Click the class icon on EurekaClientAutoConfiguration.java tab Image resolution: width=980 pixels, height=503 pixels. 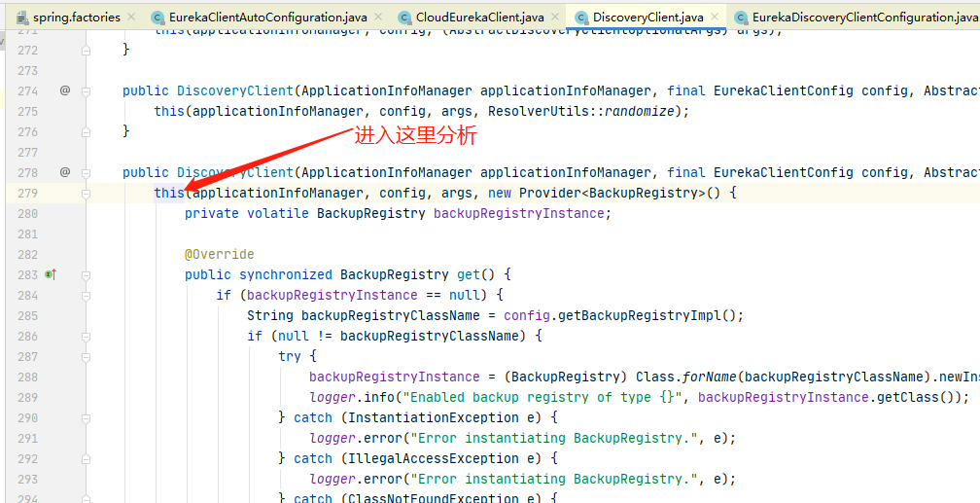click(x=158, y=18)
